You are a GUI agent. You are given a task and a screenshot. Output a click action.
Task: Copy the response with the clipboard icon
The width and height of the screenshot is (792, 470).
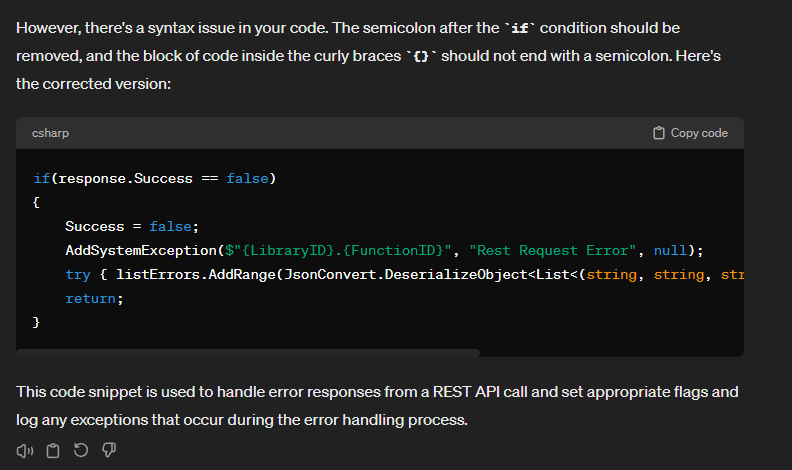pos(53,450)
